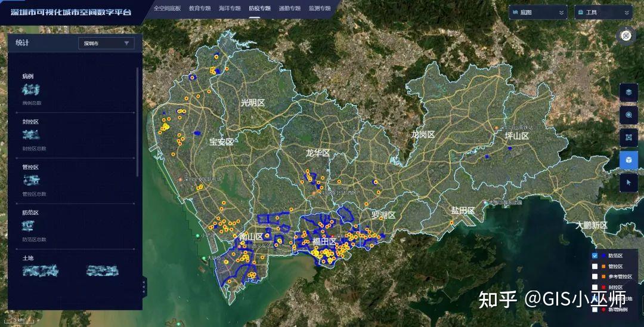Screen dimensions: 644x327
Task: Check the 参考管控区 legend checkbox
Action: click(x=595, y=276)
